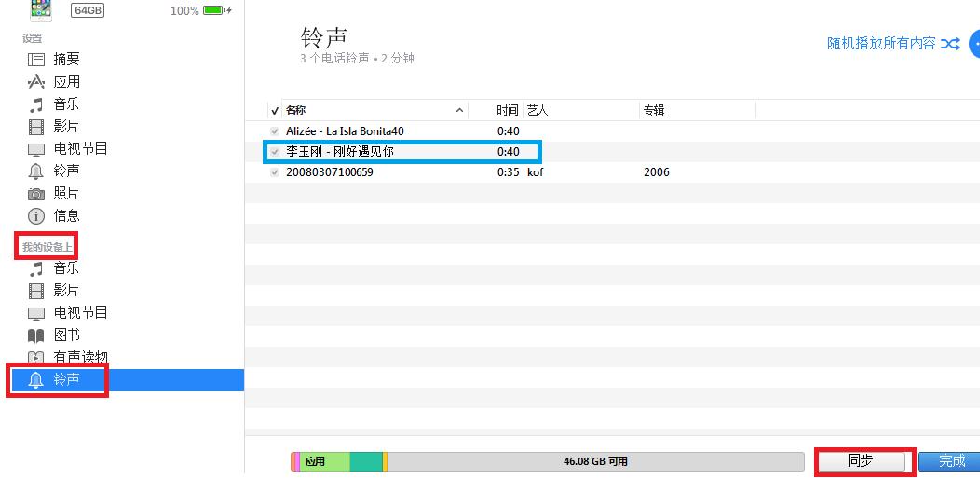This screenshot has width=980, height=479.
Task: Click the 铃声 page heading
Action: click(324, 37)
